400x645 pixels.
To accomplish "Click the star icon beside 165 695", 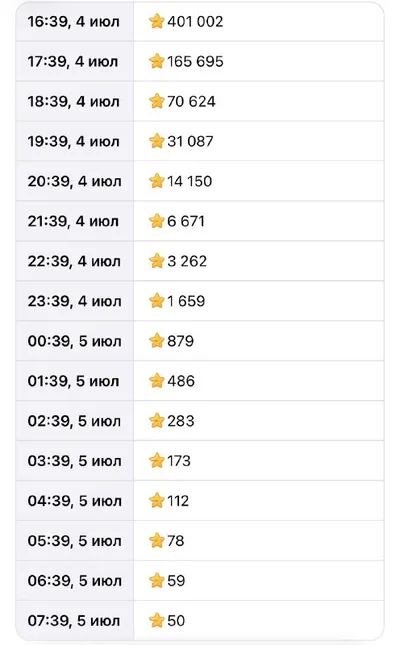I will tap(156, 61).
